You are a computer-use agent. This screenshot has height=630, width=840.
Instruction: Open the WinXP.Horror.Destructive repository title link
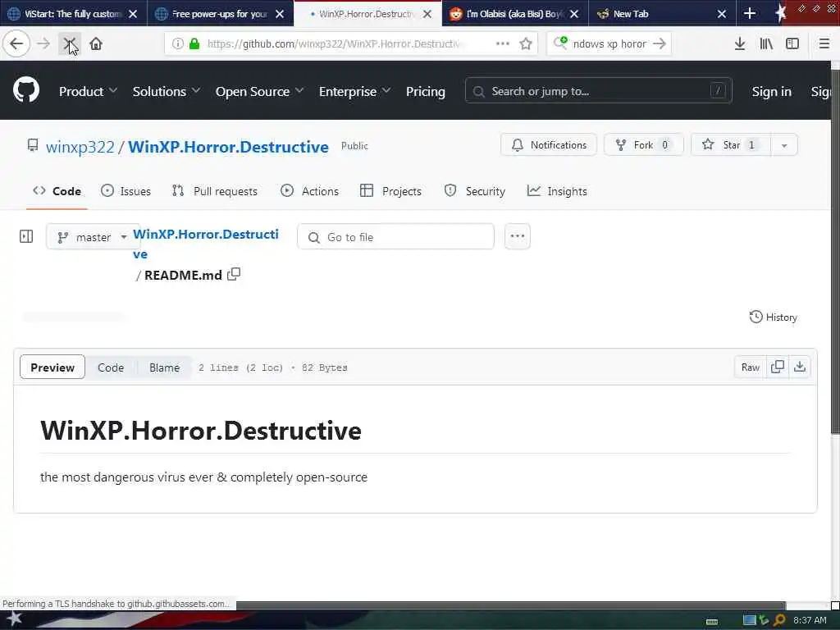(228, 147)
